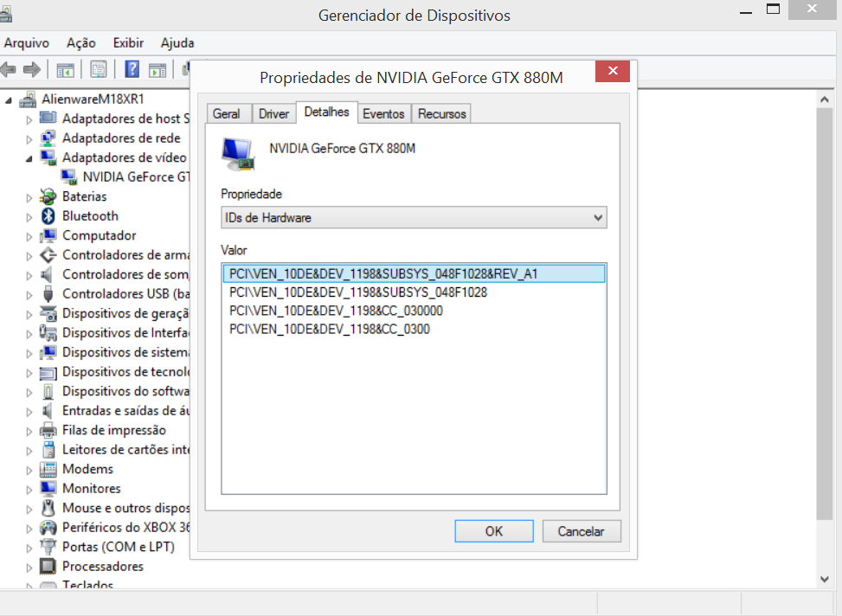The width and height of the screenshot is (842, 616).
Task: Select the value PCI\VEN_10DE&DEV_1198&SUBSYS_048F1028
Action: pyautogui.click(x=414, y=292)
